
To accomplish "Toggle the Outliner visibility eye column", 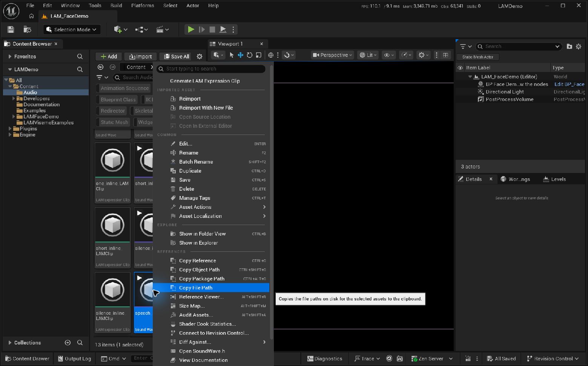I will click(x=460, y=68).
